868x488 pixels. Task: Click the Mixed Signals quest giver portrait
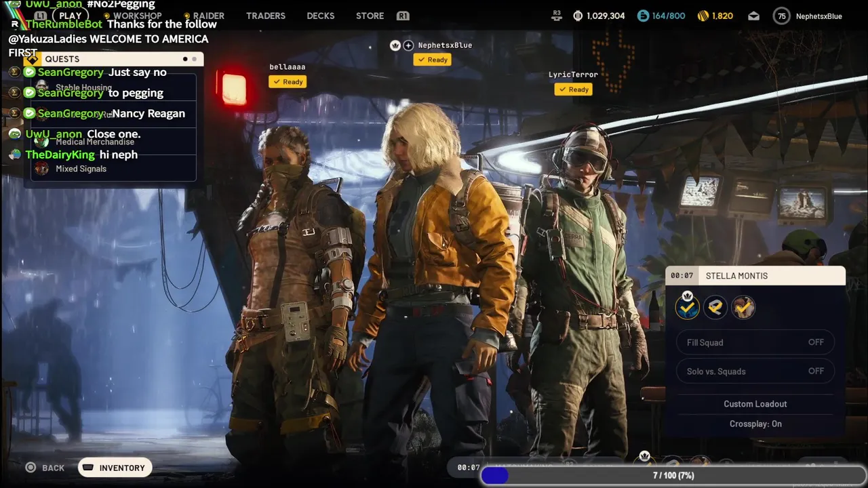coord(42,169)
